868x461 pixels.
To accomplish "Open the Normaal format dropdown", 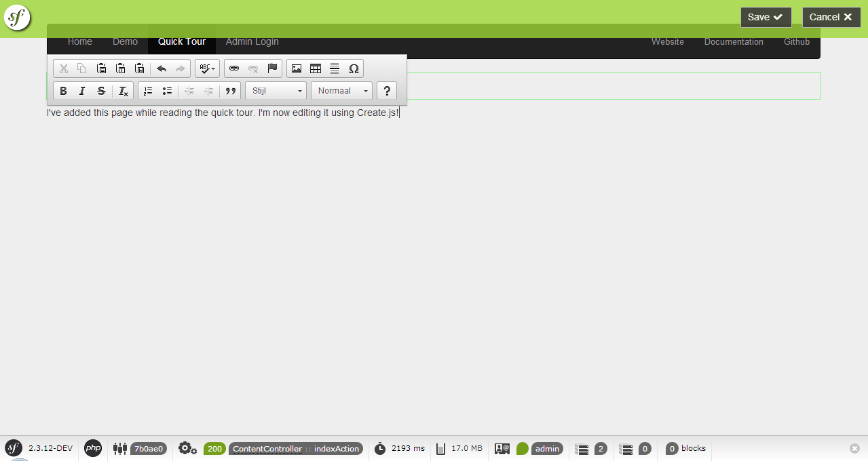I will tap(341, 91).
